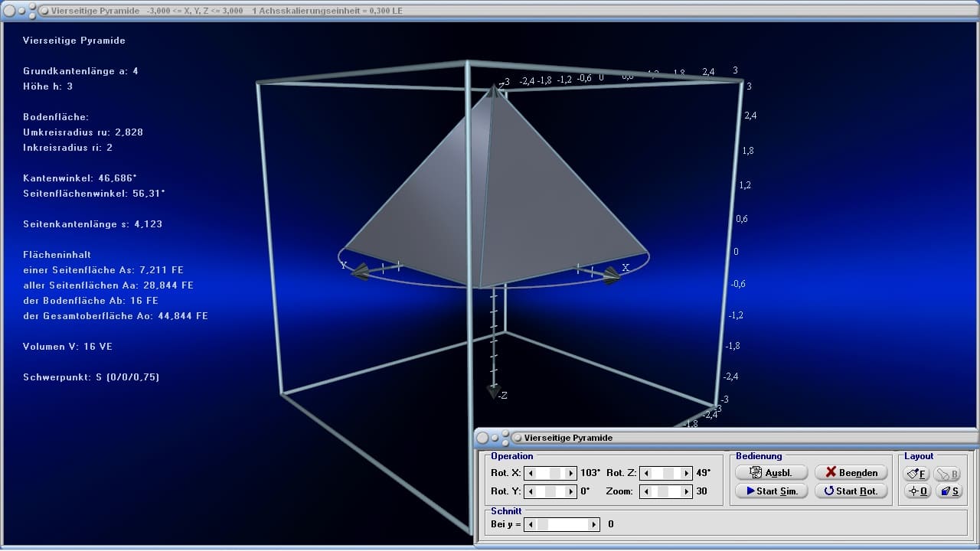Click the pyramid apex in 3D view
Image resolution: width=980 pixels, height=551 pixels.
[494, 89]
